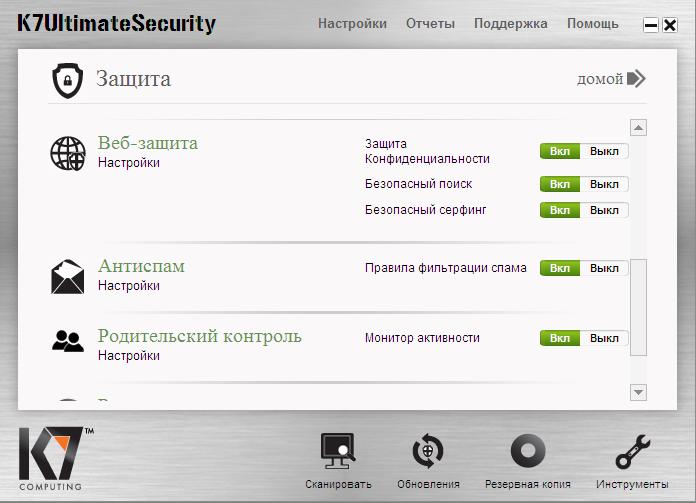This screenshot has width=696, height=503.
Task: Open the Настройки menu at top
Action: point(352,24)
